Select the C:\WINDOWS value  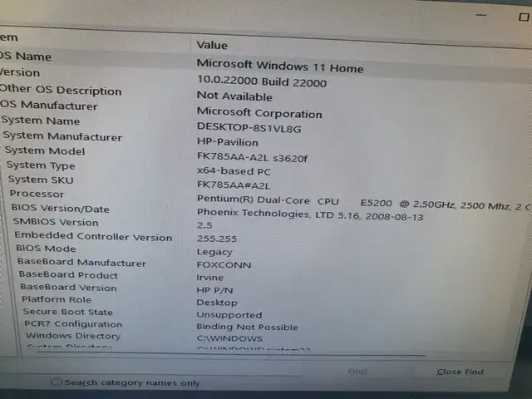point(229,338)
